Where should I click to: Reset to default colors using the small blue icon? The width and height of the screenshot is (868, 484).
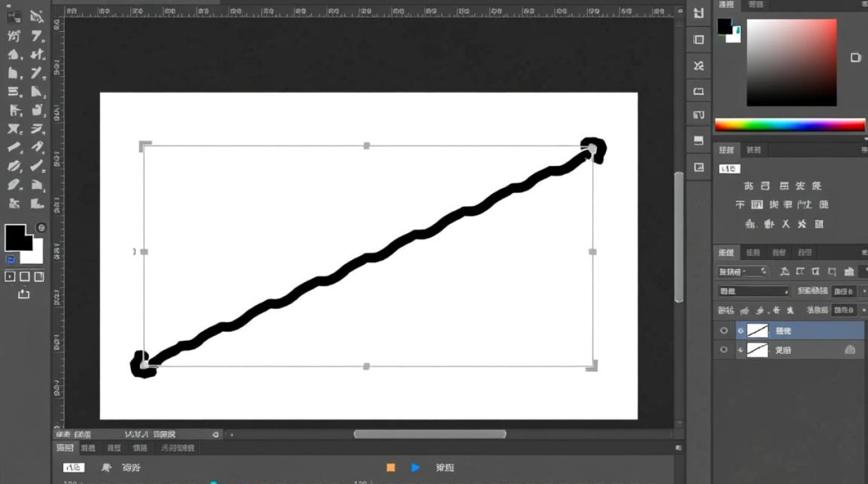click(10, 259)
